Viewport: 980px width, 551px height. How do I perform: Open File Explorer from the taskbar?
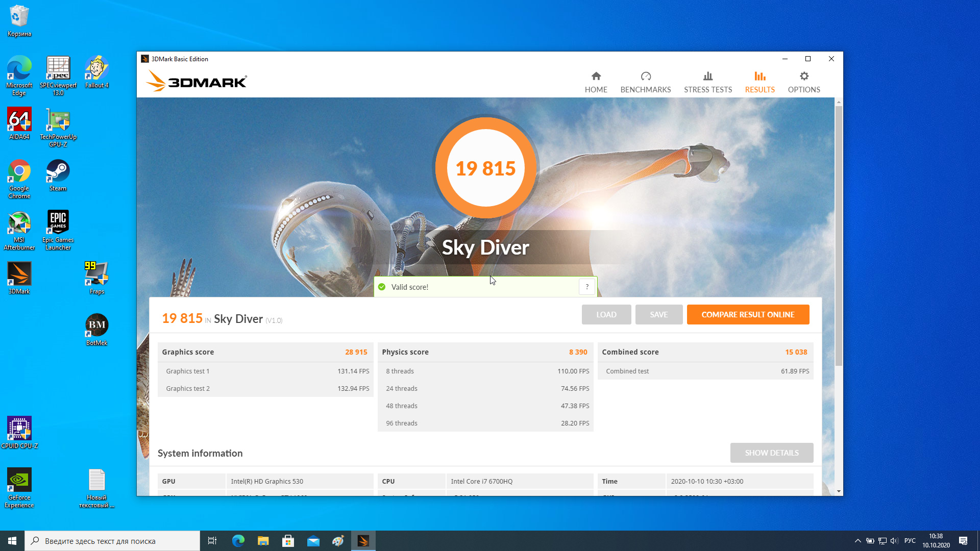point(263,541)
